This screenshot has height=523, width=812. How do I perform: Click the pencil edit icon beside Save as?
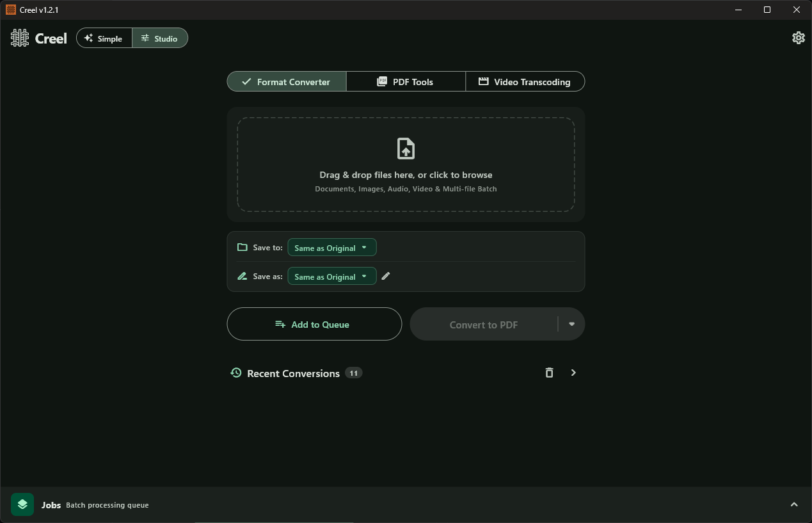click(386, 276)
